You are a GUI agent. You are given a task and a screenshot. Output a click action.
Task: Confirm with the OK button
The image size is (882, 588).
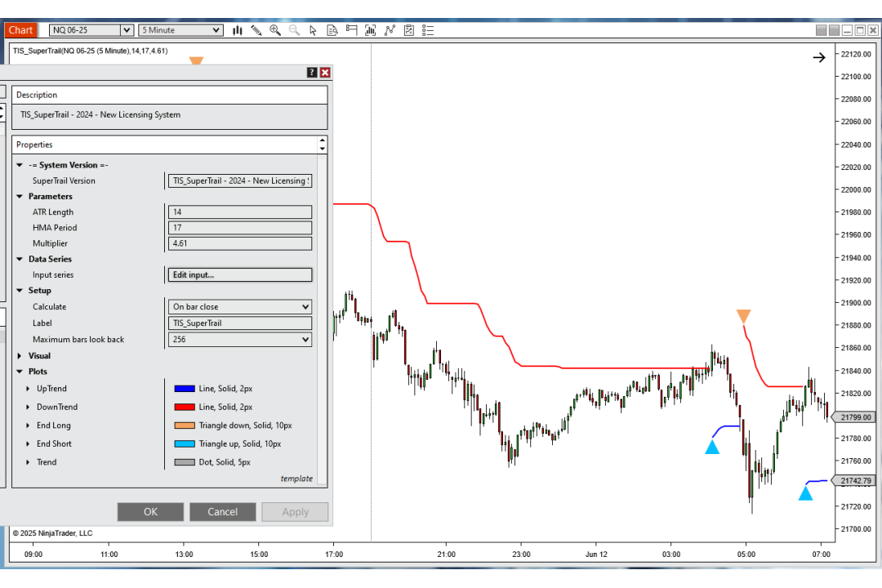click(150, 511)
